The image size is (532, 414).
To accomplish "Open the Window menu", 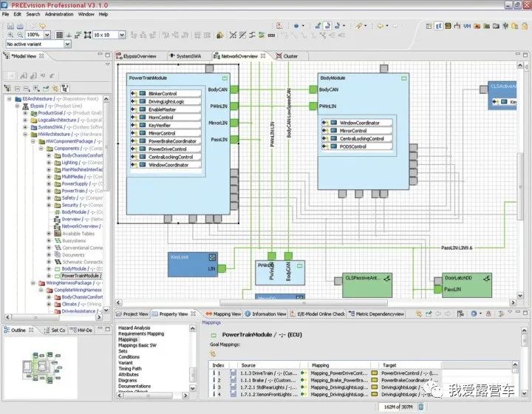I will point(86,14).
